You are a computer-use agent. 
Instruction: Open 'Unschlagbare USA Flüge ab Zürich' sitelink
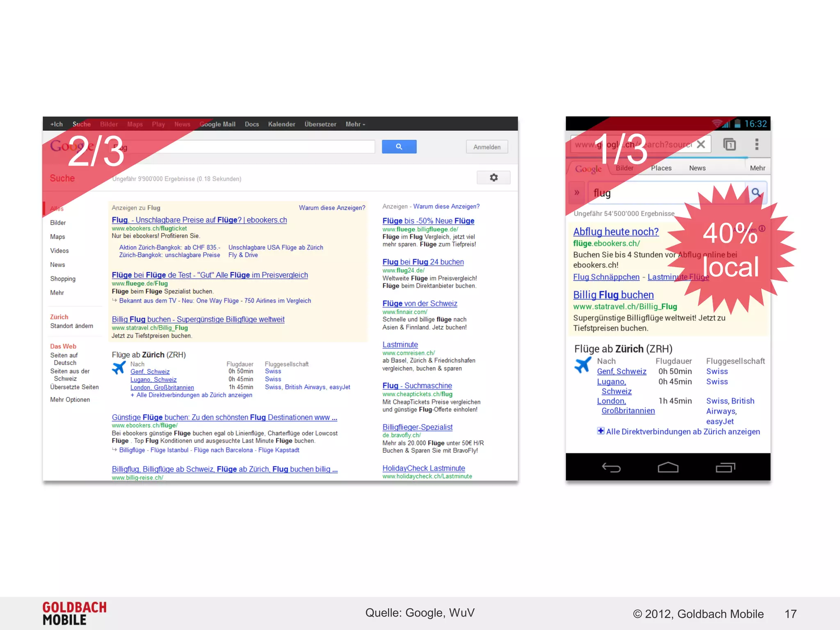coord(276,247)
